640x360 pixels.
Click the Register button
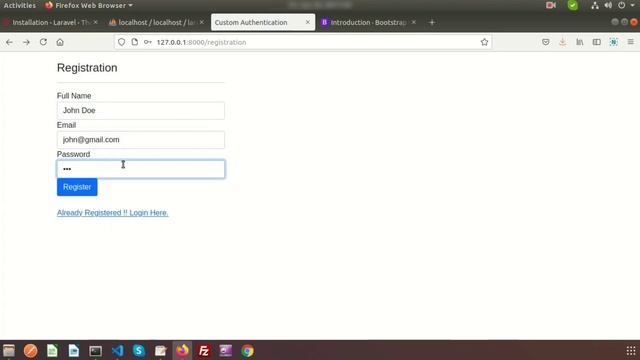pos(77,187)
